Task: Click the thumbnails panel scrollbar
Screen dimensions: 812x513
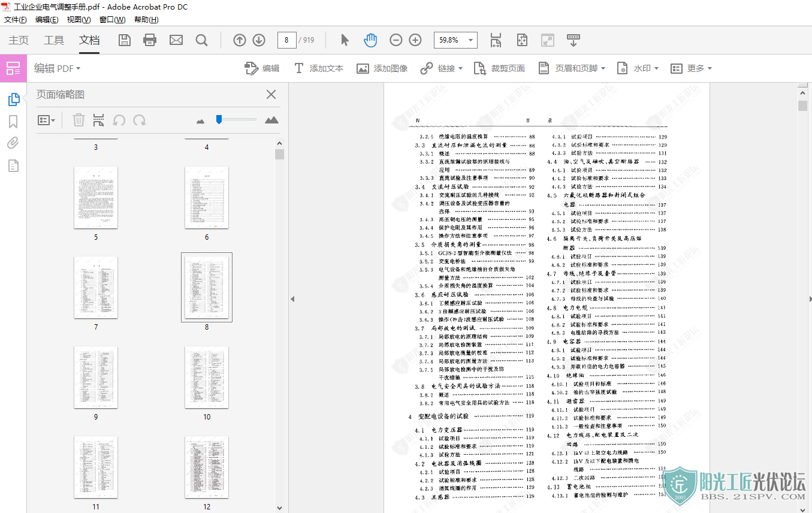Action: (279, 155)
